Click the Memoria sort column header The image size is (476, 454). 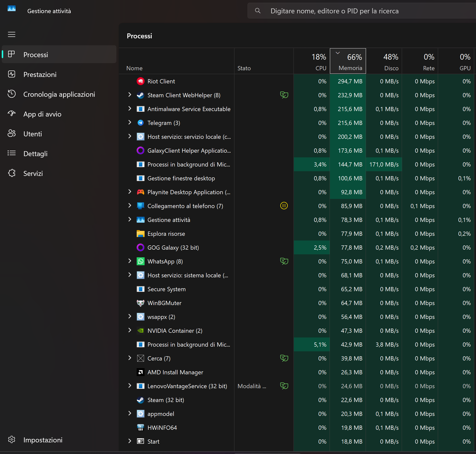[x=348, y=61]
